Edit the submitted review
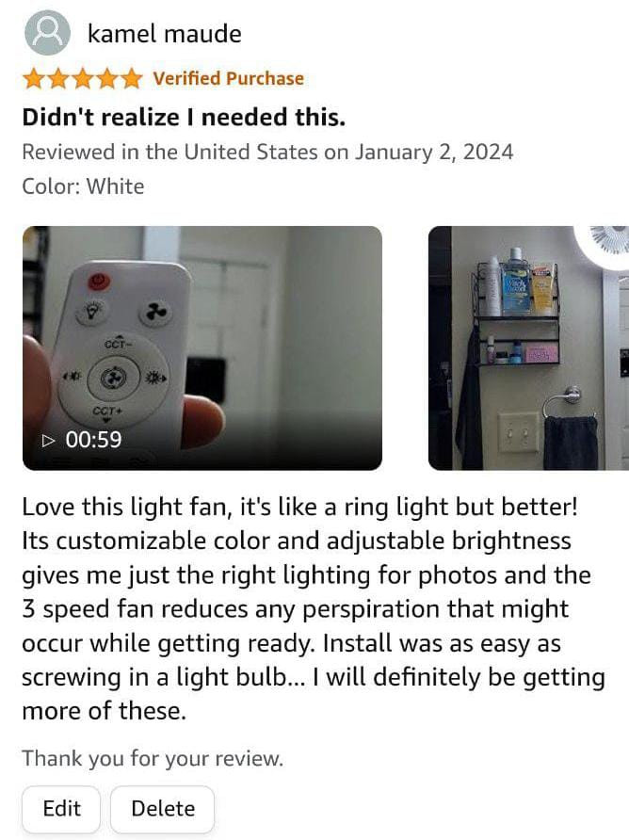Screen dimensions: 629x840 pyautogui.click(x=61, y=808)
